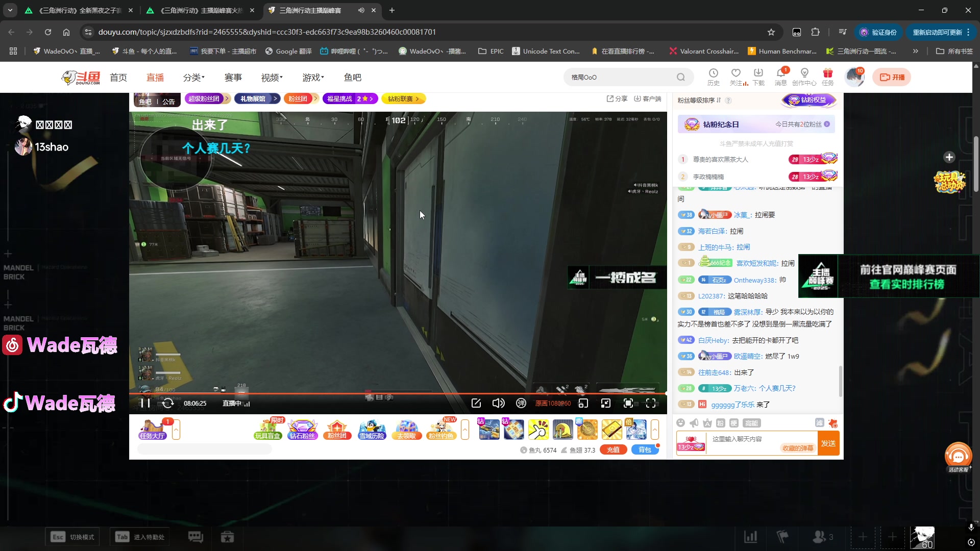Screen dimensions: 980x551
Task: Toggle web fullscreen mode in player
Action: pos(628,403)
